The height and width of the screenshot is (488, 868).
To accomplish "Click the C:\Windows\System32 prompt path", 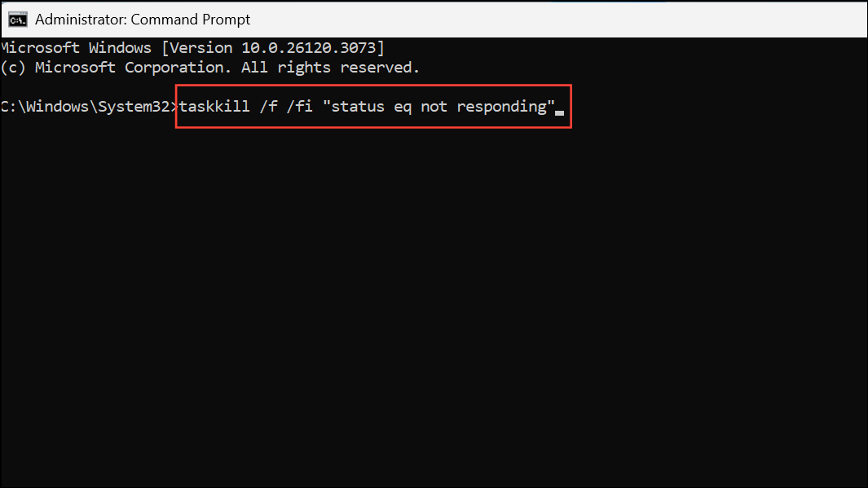I will click(86, 106).
